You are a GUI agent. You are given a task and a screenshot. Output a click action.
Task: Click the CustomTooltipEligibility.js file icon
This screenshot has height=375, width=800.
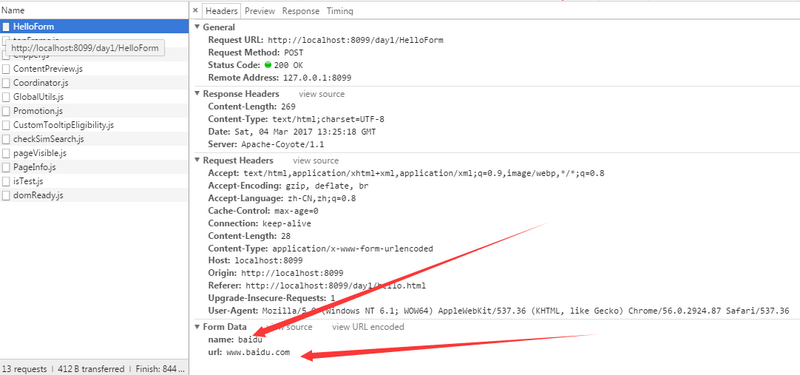(6, 125)
